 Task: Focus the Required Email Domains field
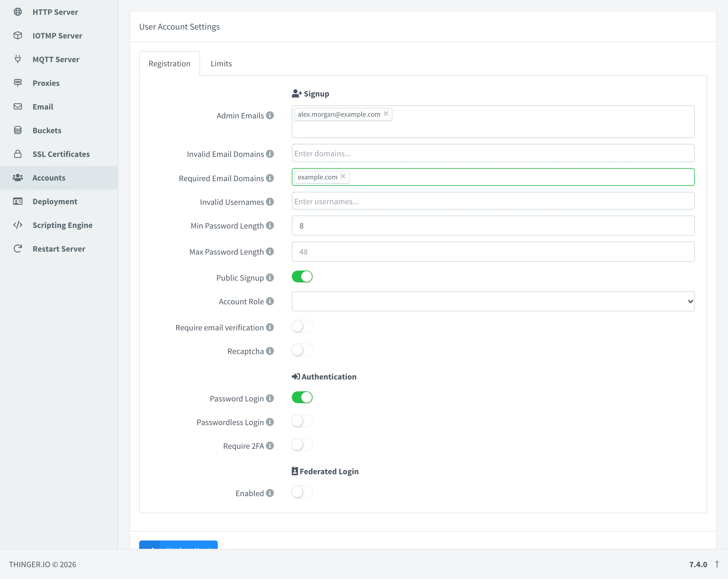coord(493,177)
